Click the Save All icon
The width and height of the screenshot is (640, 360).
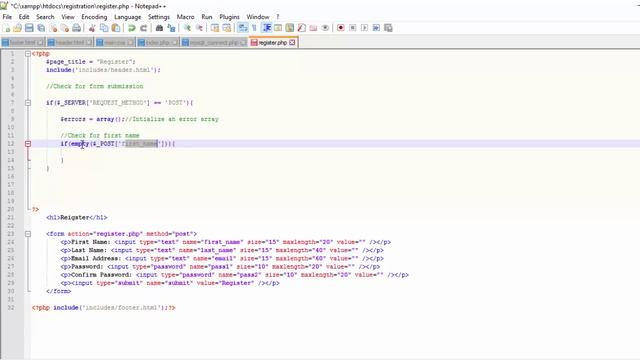coord(41,28)
